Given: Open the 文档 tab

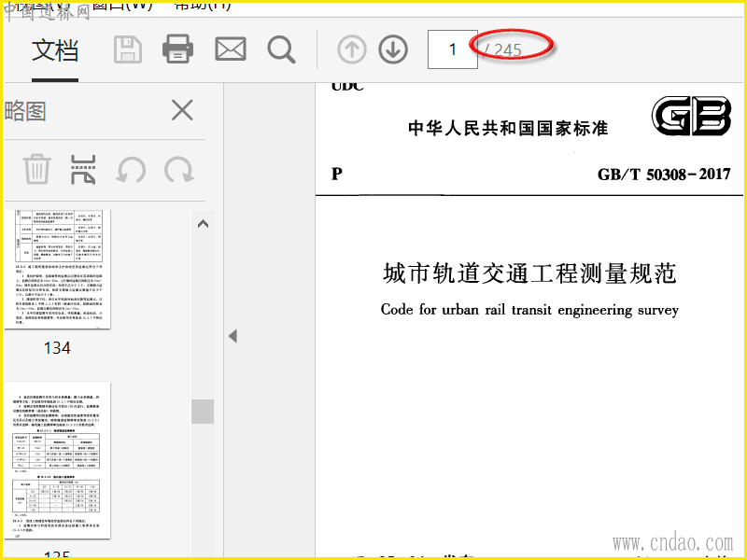Looking at the screenshot, I should click(55, 50).
